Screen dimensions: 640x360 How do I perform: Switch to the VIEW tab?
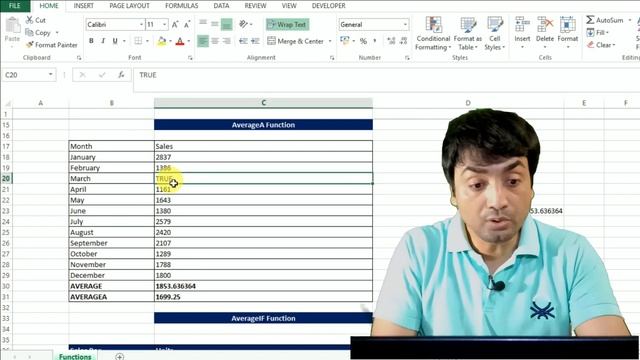[x=289, y=6]
